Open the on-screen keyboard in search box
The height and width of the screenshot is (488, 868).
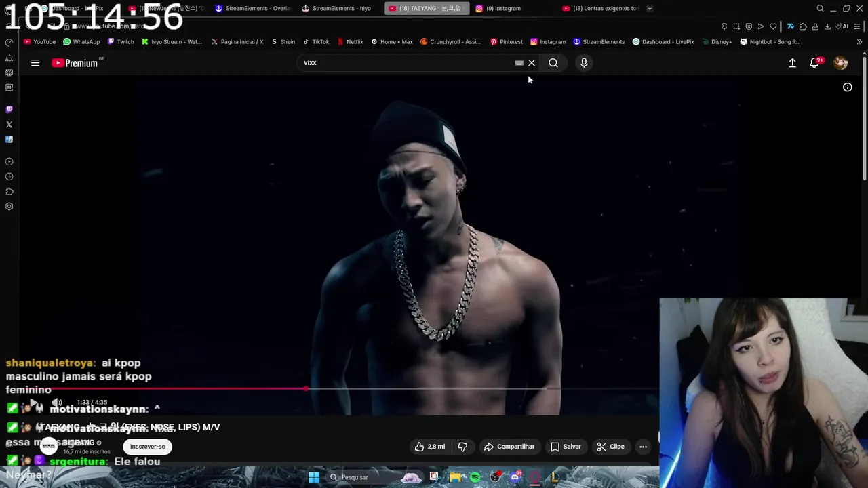coord(519,63)
